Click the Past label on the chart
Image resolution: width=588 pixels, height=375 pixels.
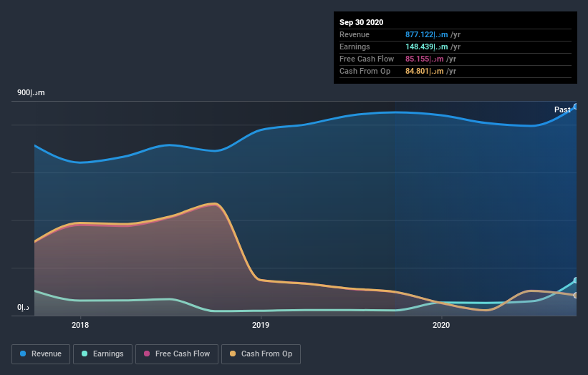coord(562,109)
